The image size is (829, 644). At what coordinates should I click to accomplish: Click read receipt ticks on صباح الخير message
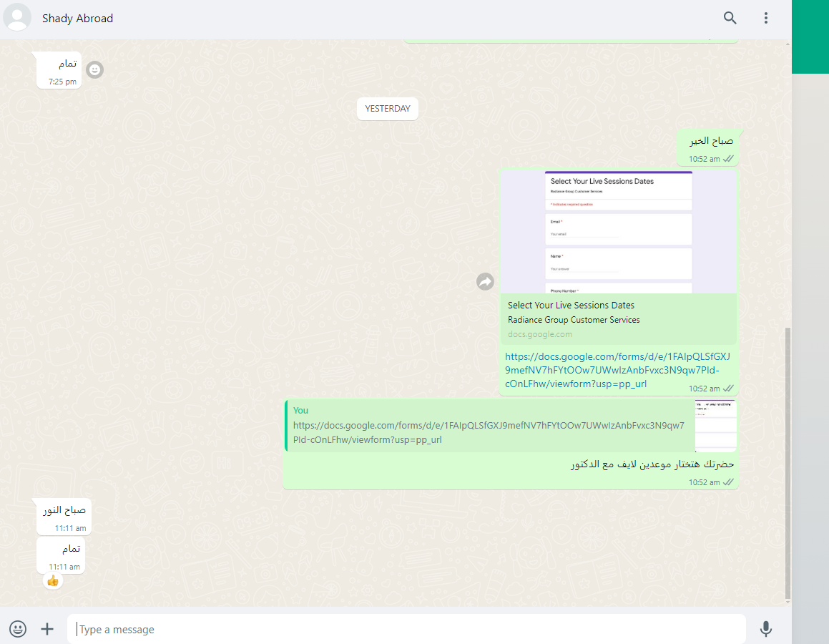tap(728, 159)
